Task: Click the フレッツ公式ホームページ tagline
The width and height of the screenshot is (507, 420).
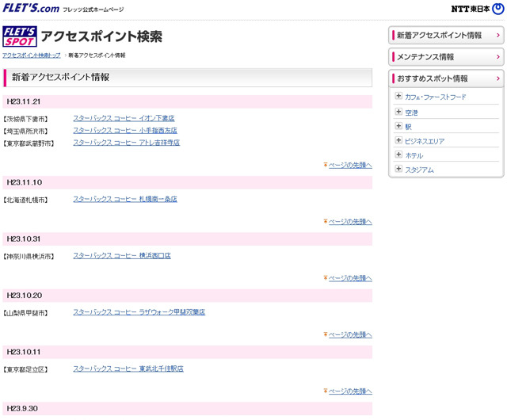Action: click(93, 10)
